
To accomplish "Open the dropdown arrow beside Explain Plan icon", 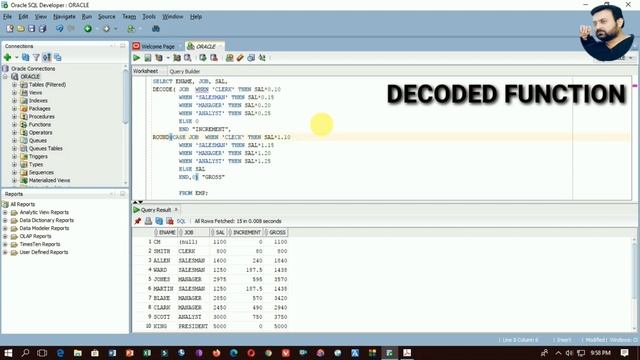I will pyautogui.click(x=168, y=58).
